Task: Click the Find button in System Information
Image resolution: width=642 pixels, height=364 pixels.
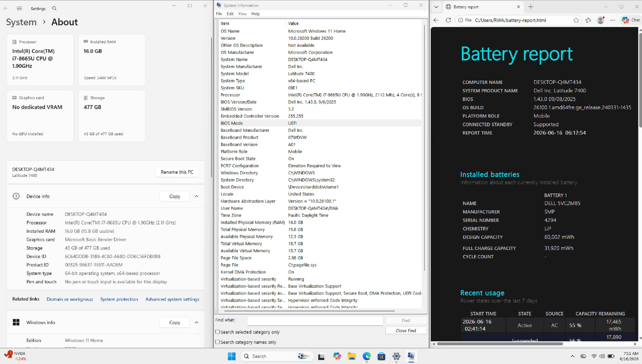Action: [406, 320]
